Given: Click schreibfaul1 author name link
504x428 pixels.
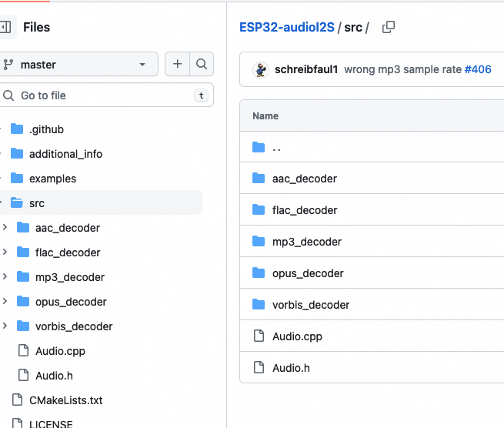Looking at the screenshot, I should pos(307,69).
